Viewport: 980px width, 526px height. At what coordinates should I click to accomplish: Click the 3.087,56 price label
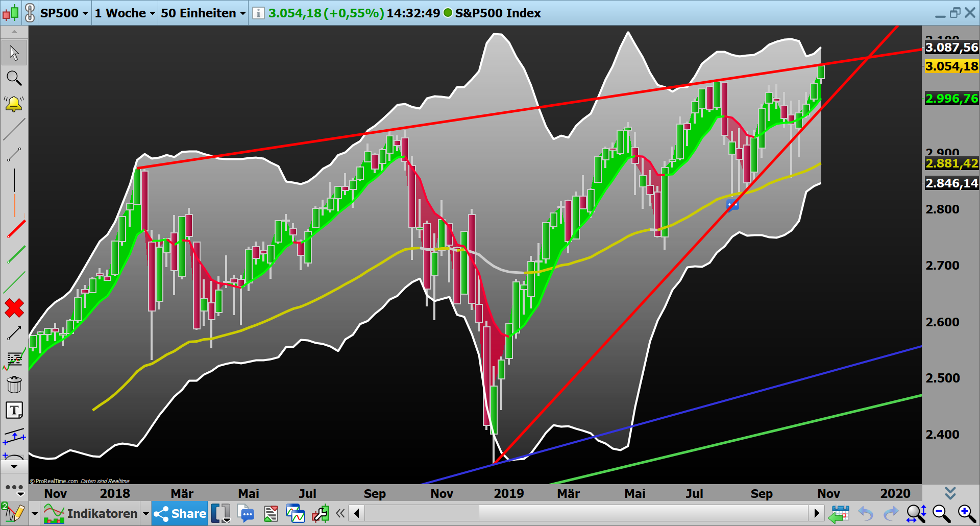tap(951, 47)
